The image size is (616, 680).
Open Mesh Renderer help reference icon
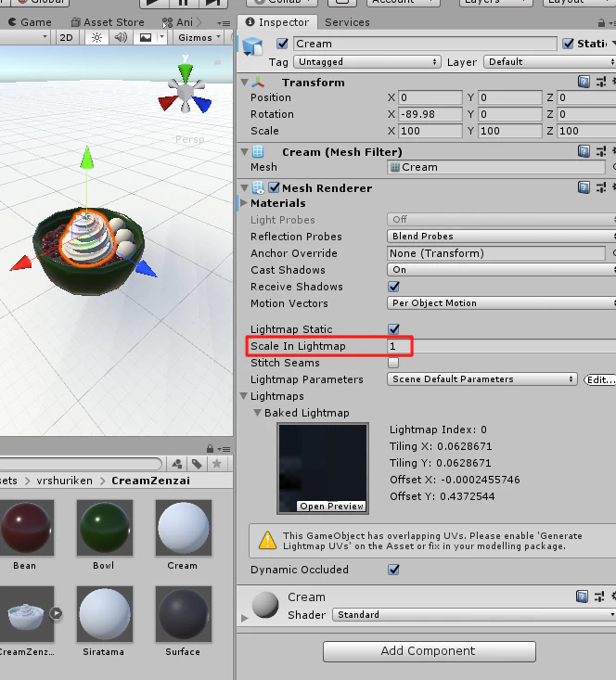(x=584, y=187)
